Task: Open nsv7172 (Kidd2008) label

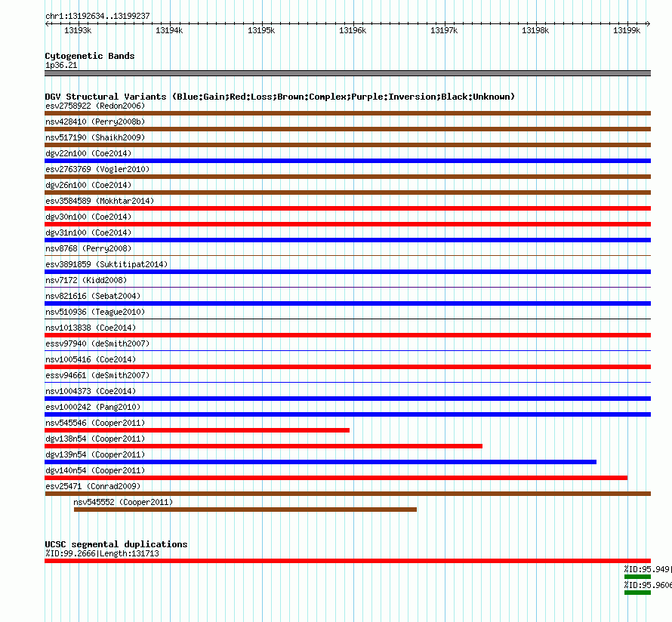Action: pos(86,280)
